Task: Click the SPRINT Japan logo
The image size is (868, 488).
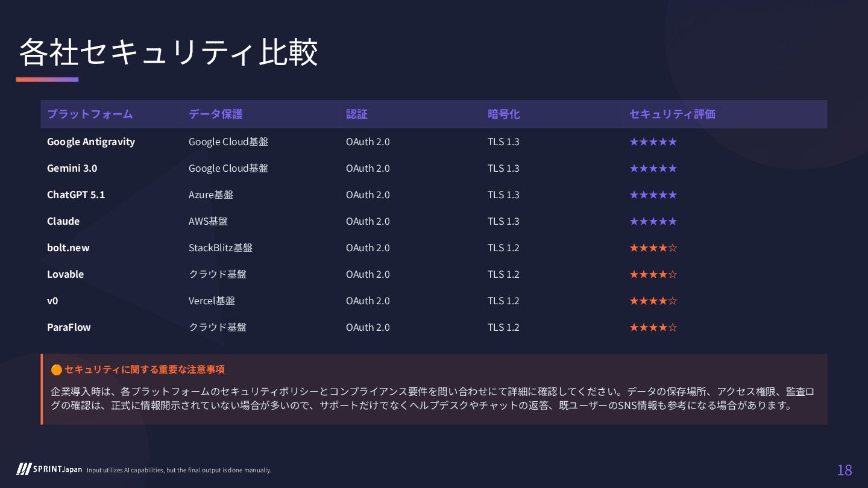Action: 49,469
